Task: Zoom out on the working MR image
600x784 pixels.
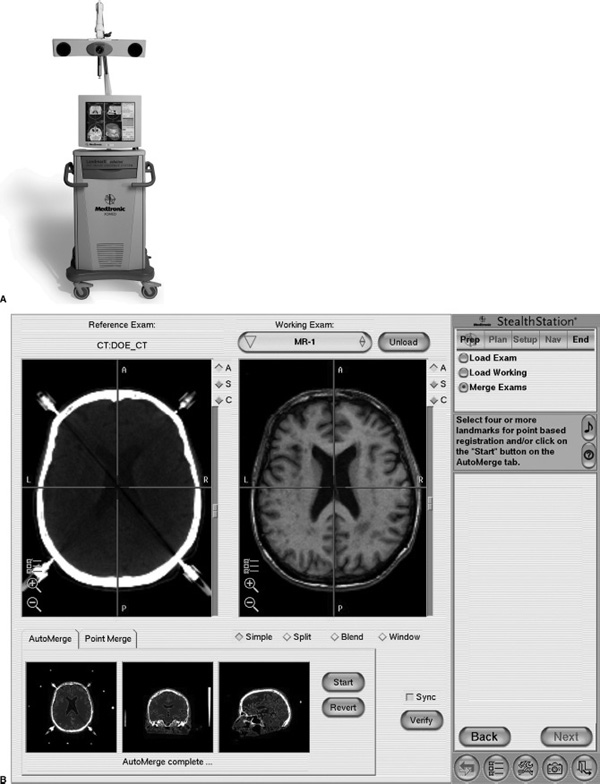Action: (x=250, y=604)
